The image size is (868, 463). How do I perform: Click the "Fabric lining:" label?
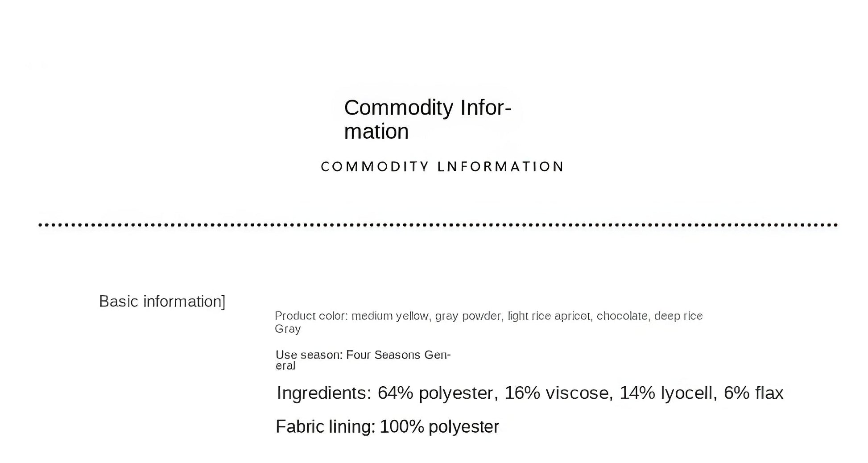coord(325,427)
